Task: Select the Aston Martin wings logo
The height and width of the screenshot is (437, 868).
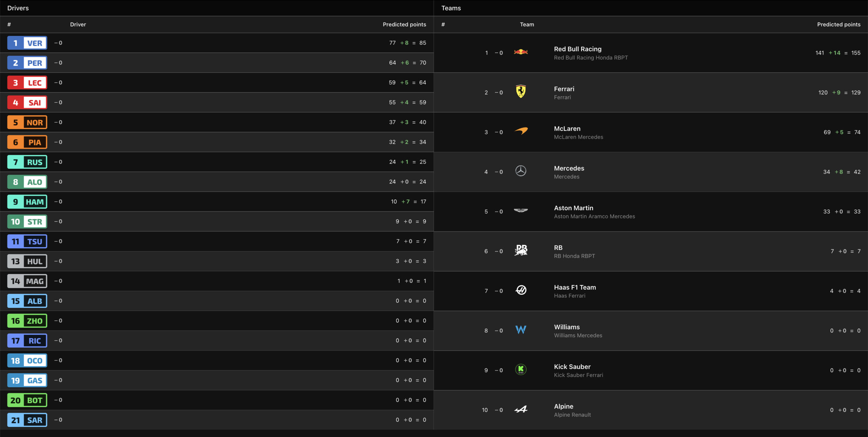Action: pos(521,211)
